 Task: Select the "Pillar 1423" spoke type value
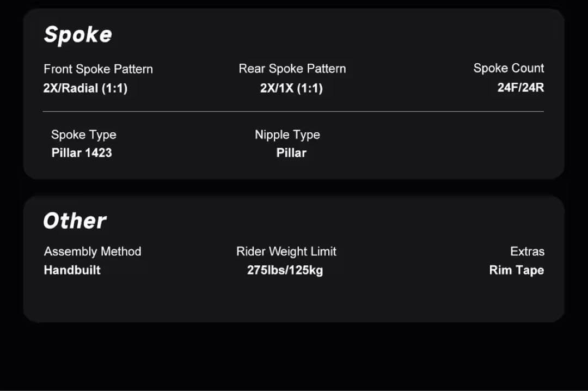click(x=82, y=152)
